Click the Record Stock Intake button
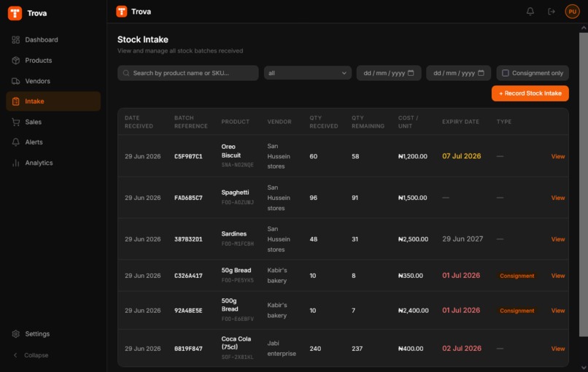 530,93
